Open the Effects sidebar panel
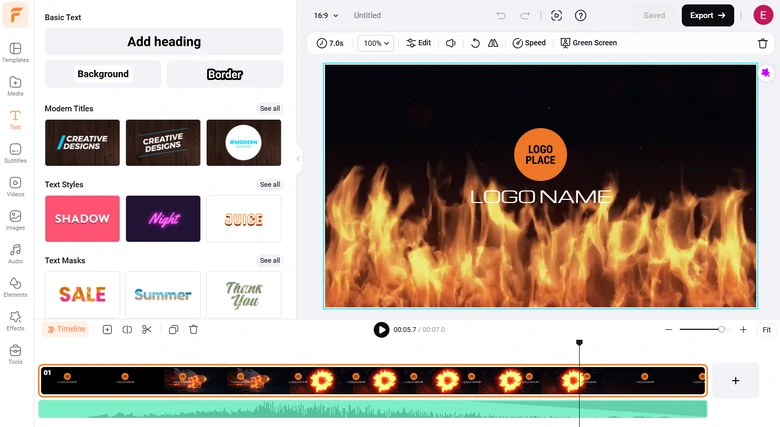 pos(15,320)
